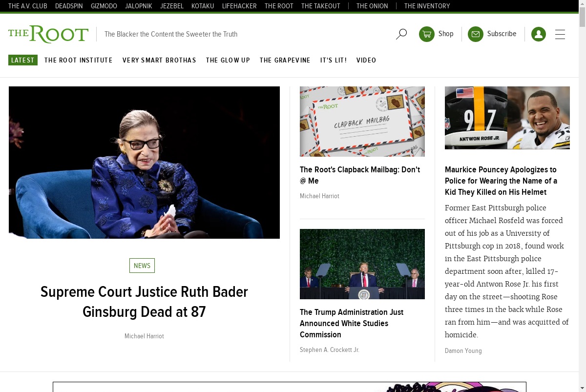Open the Clapback Mailbag envelope image
The width and height of the screenshot is (586, 392).
(x=362, y=122)
